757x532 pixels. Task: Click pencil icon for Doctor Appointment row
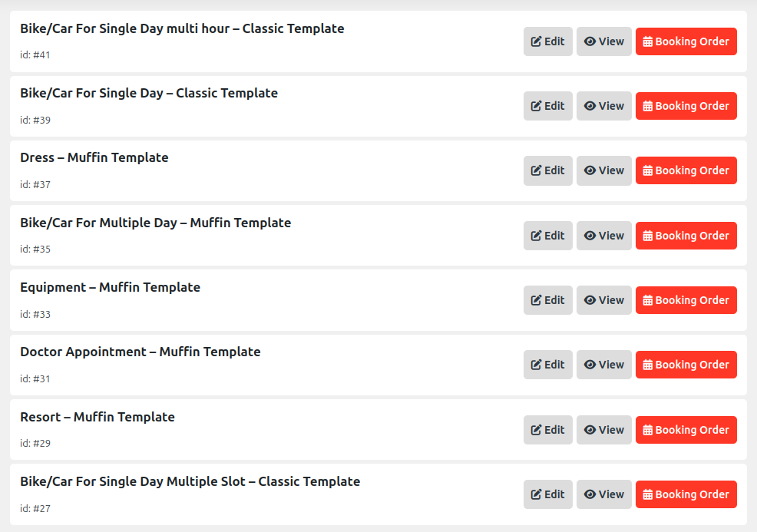coord(536,365)
